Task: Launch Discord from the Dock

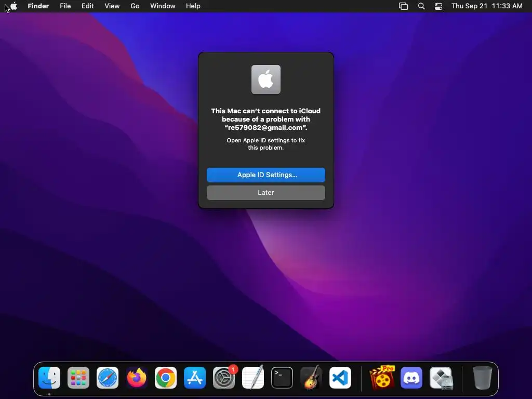Action: [411, 378]
